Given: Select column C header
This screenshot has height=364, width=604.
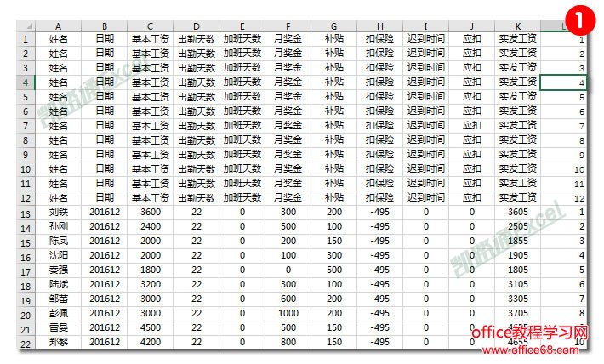Looking at the screenshot, I should (151, 26).
